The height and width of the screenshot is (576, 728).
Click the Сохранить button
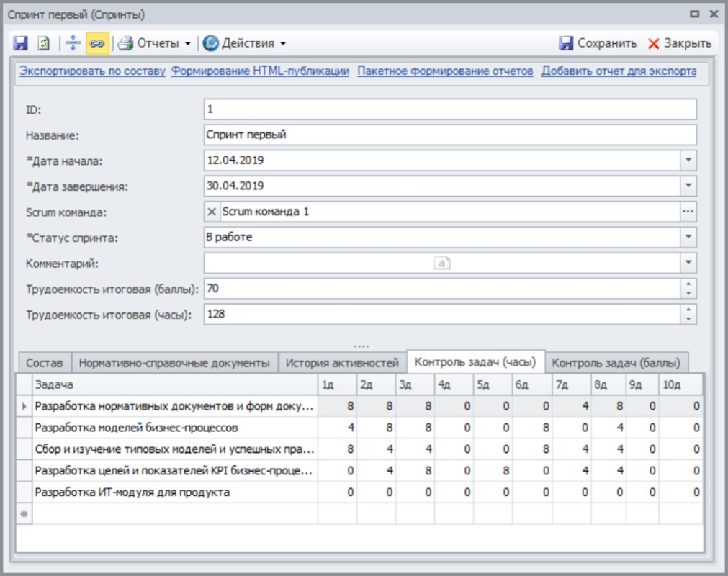click(x=597, y=43)
